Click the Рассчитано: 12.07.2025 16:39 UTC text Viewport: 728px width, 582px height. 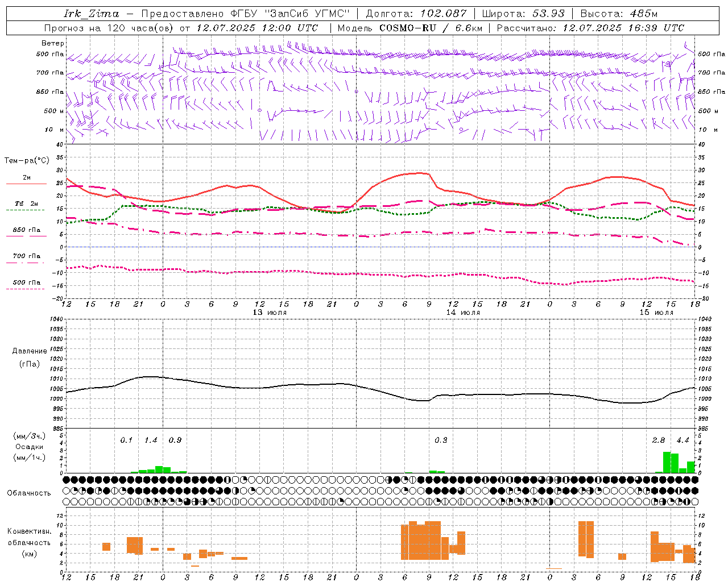click(x=590, y=28)
